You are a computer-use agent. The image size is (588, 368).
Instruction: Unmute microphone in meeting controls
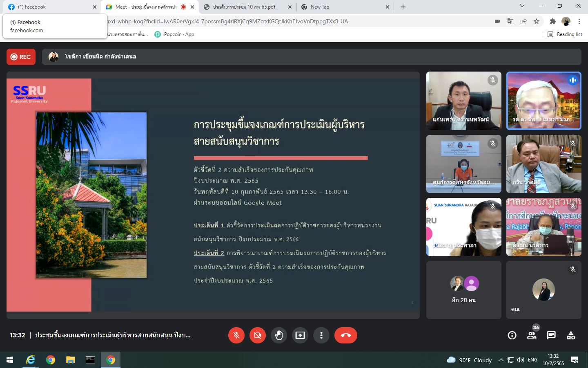pos(236,335)
